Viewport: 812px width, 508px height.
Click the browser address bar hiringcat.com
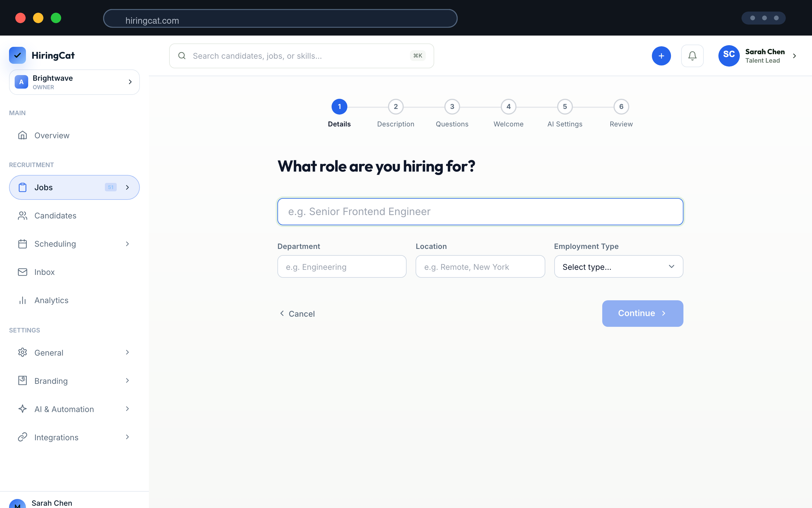[280, 18]
